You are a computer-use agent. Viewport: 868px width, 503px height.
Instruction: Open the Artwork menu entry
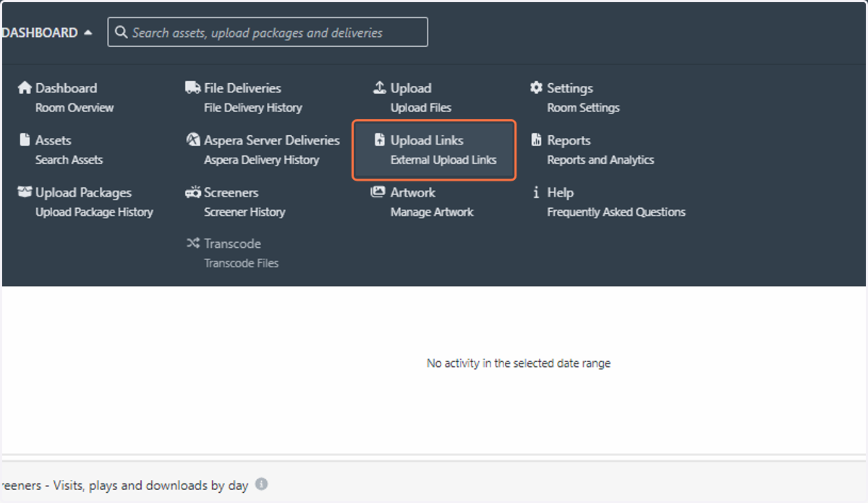[x=413, y=192]
